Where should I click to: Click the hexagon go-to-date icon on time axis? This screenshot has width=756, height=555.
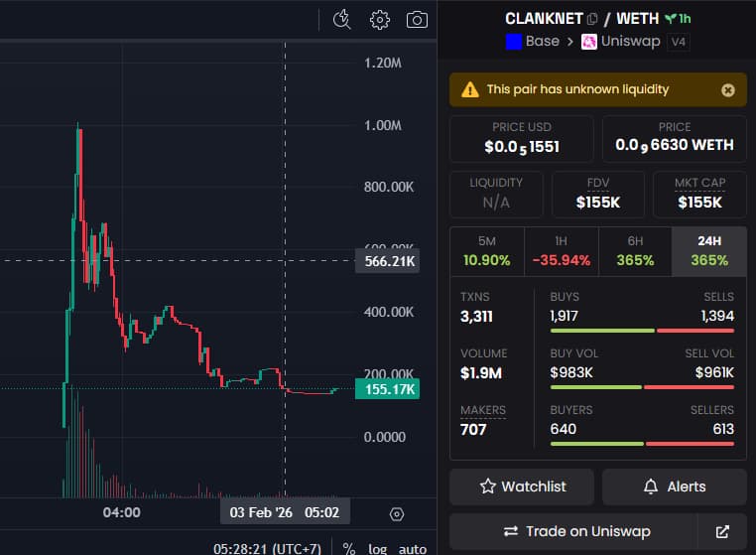click(x=397, y=514)
